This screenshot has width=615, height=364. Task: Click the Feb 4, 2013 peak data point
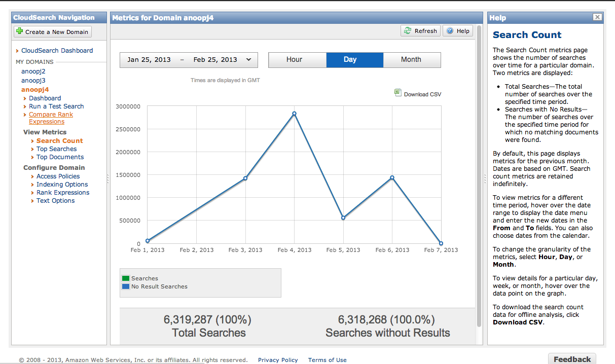[294, 114]
